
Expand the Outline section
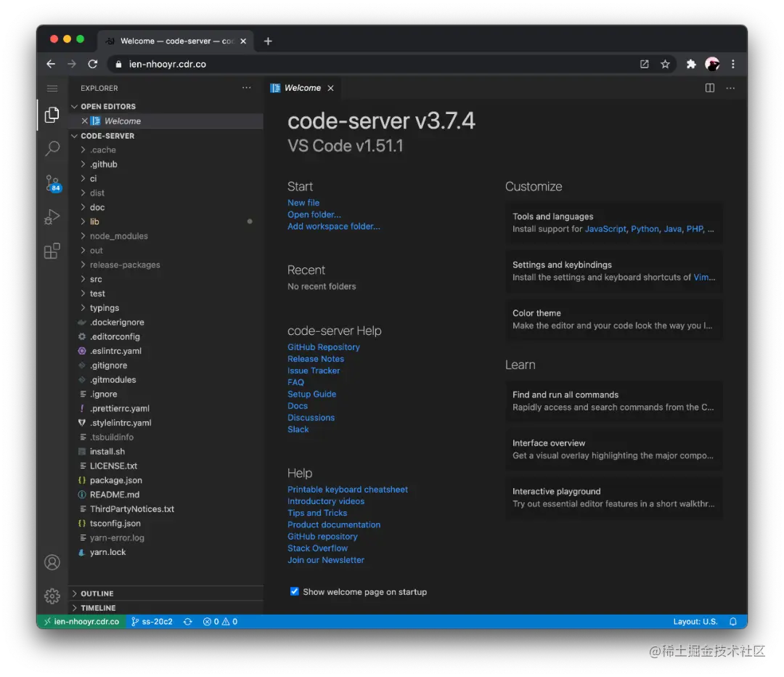tap(166, 593)
